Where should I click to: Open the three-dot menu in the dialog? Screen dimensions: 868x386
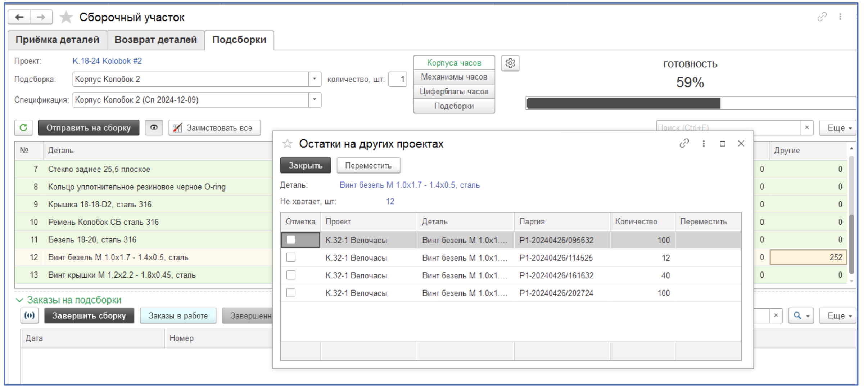(x=704, y=144)
